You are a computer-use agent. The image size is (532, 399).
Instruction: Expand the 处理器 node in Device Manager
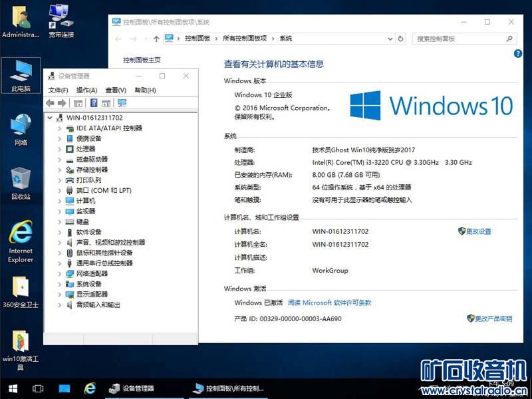tap(58, 148)
